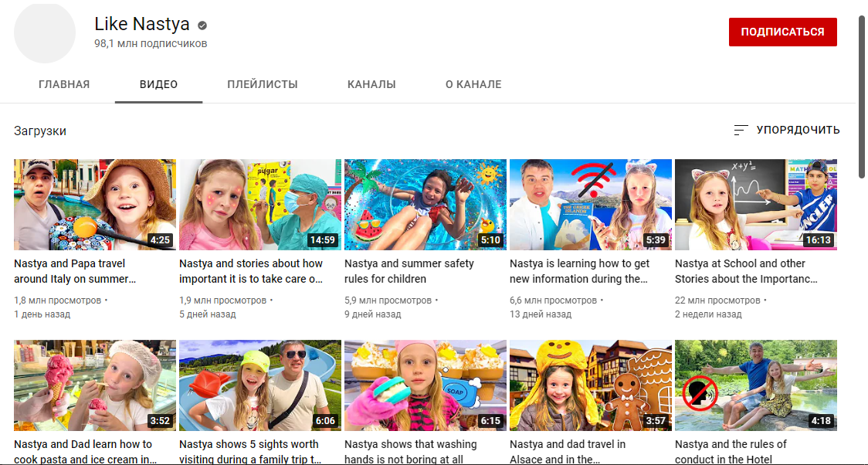Select the currently active ВИДЕО tab
The width and height of the screenshot is (868, 465).
coord(158,84)
